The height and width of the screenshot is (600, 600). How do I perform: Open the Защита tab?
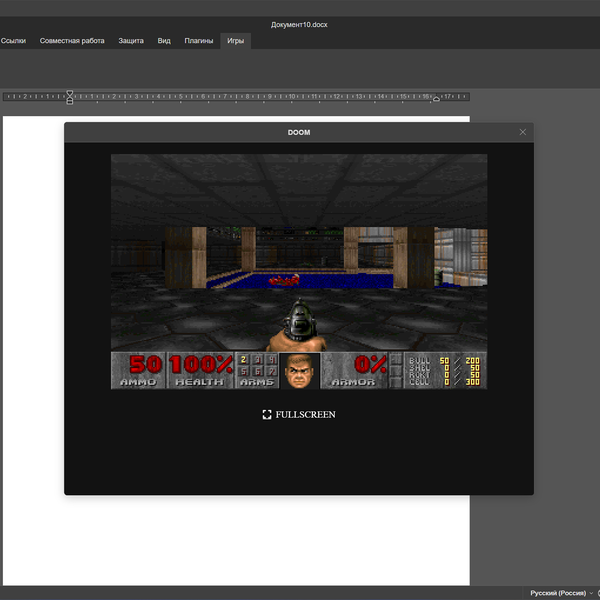tap(131, 41)
